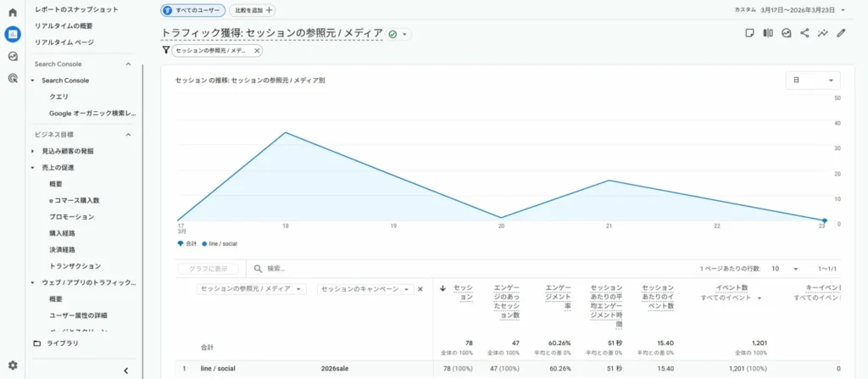Remove the セッションのキャンペーン secondary dimension
The width and height of the screenshot is (868, 379).
(x=420, y=289)
